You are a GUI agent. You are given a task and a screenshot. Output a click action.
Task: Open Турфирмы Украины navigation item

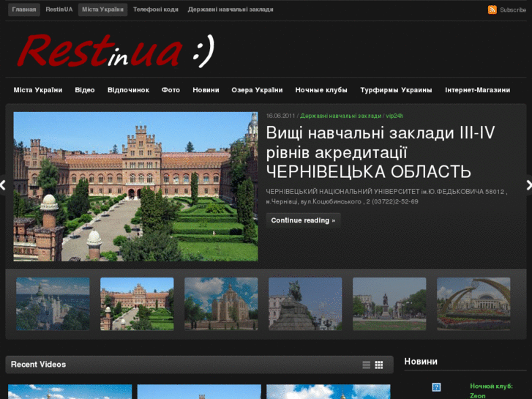396,90
